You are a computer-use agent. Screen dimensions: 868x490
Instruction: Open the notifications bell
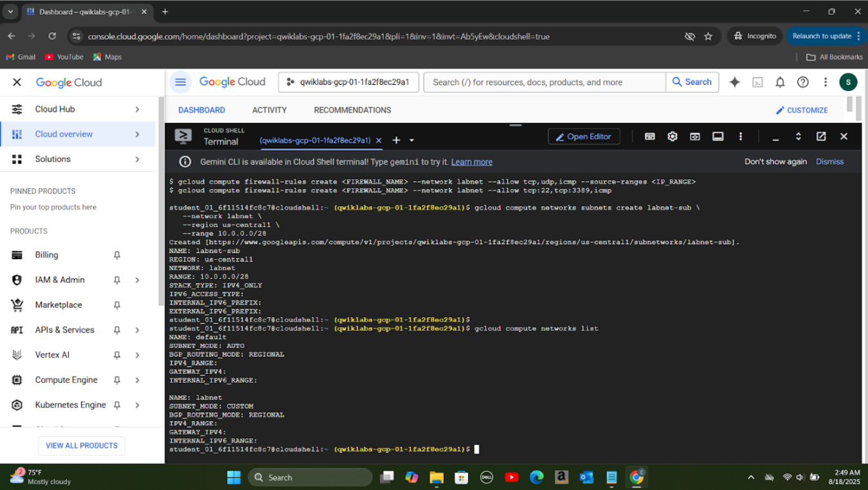780,82
